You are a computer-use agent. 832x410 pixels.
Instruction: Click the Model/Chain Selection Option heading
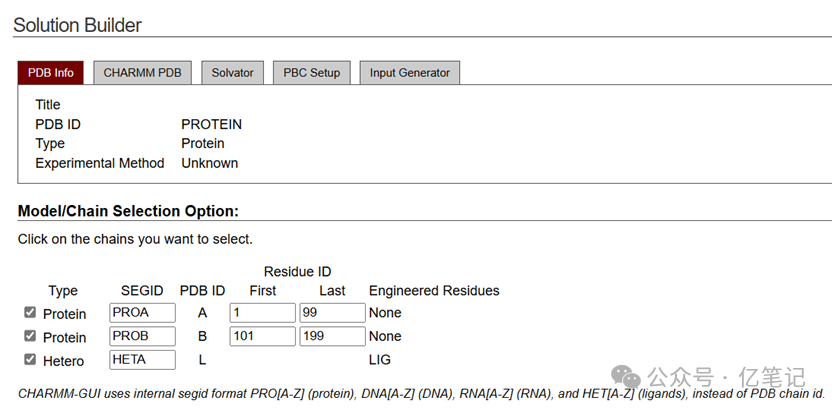tap(128, 211)
